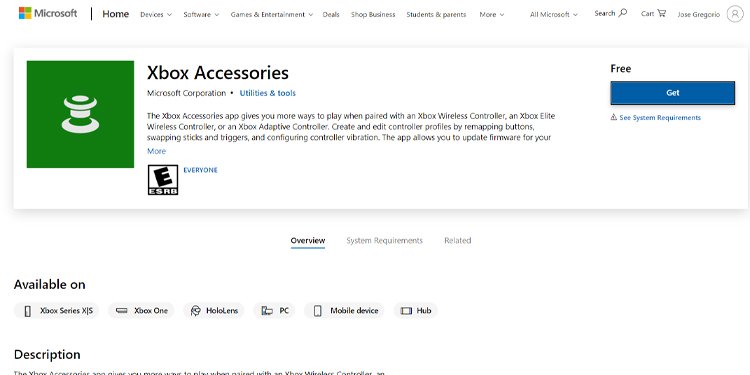750x375 pixels.
Task: Open the shopping cart icon
Action: 662,13
